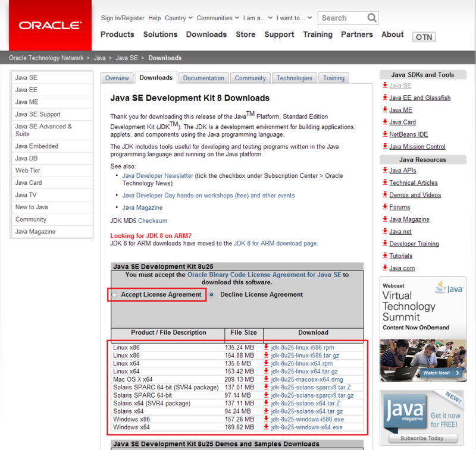Click Oracle Technology Network breadcrumb
This screenshot has height=450, width=476.
pyautogui.click(x=46, y=58)
